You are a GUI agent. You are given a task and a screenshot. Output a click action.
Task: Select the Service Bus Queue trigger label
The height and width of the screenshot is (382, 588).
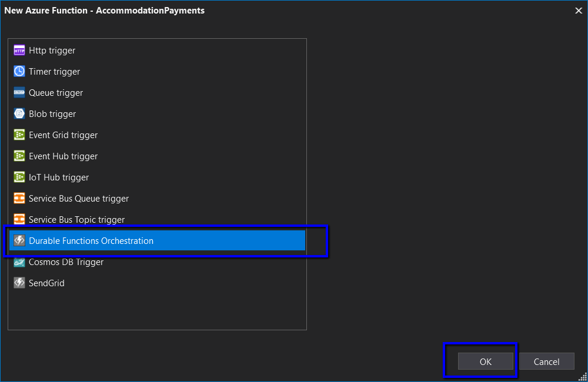point(79,199)
